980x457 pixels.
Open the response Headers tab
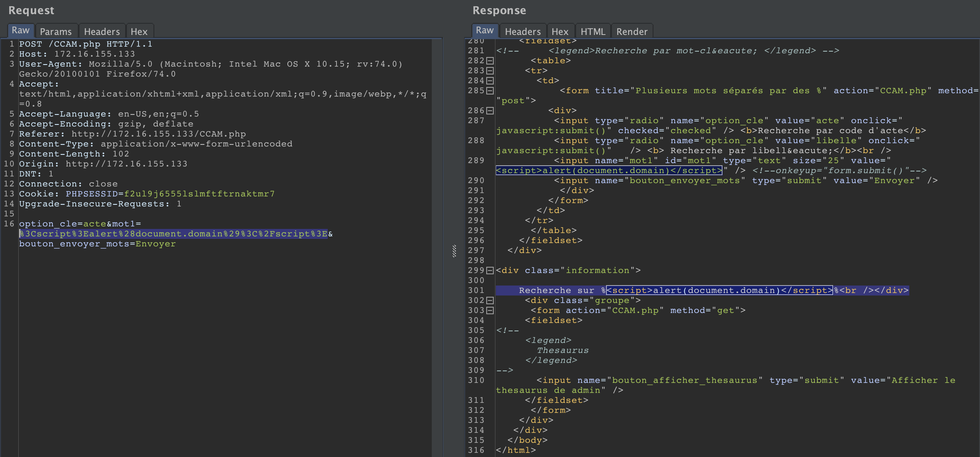click(x=522, y=32)
